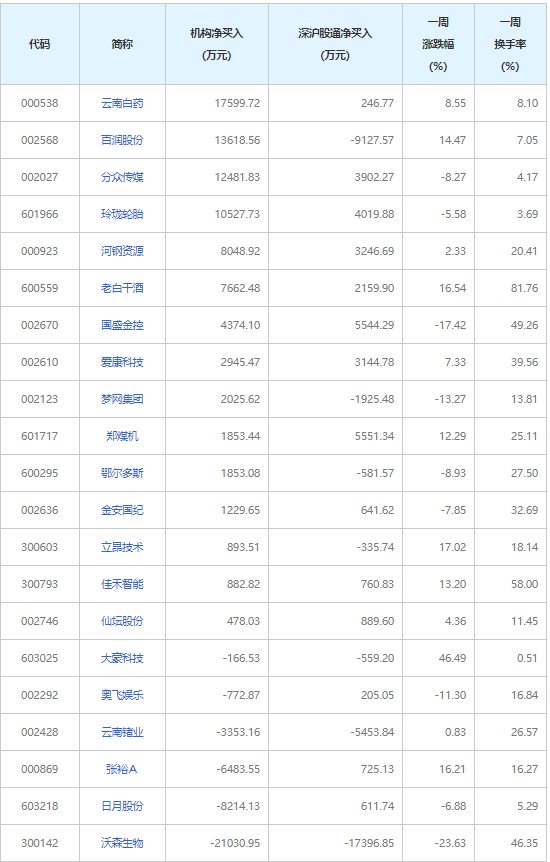
Task: Click the 郑煤机 stock link
Action: (122, 436)
